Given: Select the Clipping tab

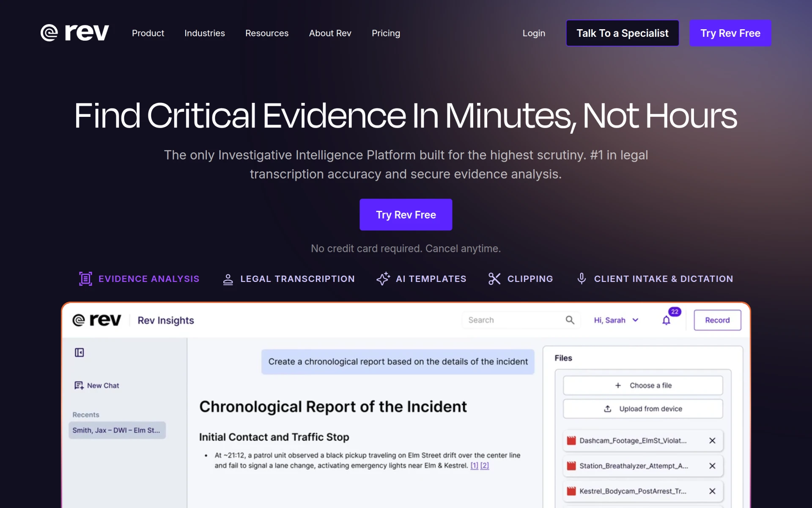Looking at the screenshot, I should click(x=521, y=279).
